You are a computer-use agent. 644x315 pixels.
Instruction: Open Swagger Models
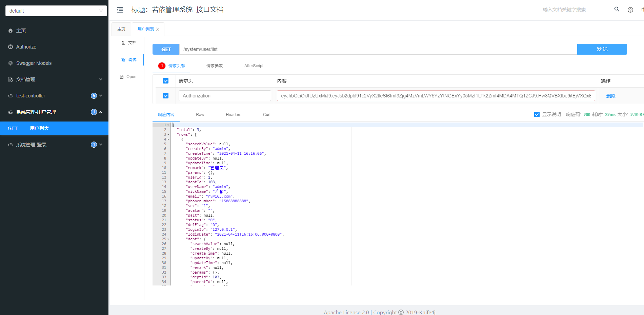pyautogui.click(x=34, y=63)
